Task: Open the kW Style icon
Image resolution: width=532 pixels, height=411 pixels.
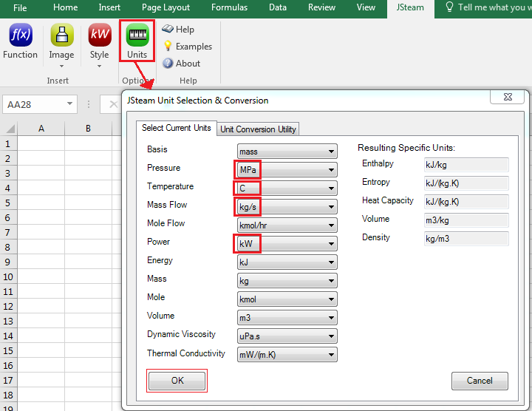Action: tap(100, 35)
